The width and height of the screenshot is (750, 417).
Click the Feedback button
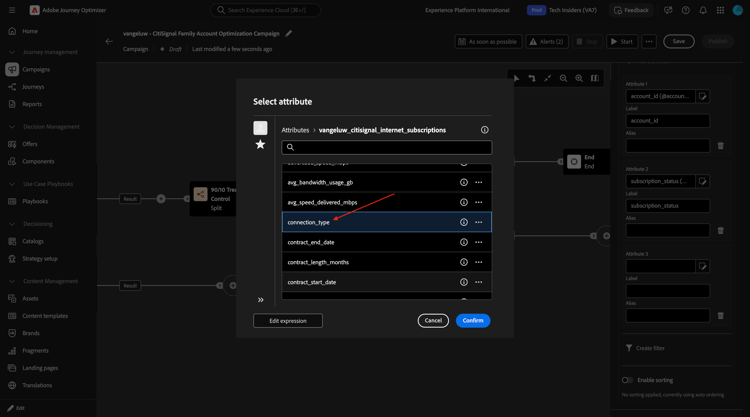[x=631, y=10]
